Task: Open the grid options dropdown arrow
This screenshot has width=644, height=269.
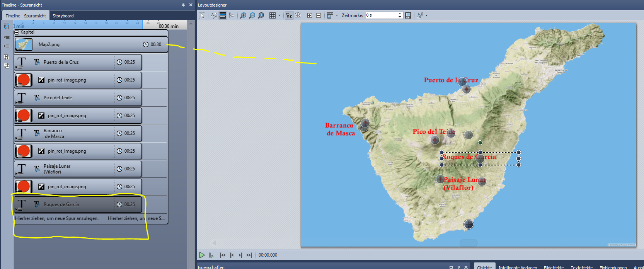Action: pyautogui.click(x=279, y=15)
